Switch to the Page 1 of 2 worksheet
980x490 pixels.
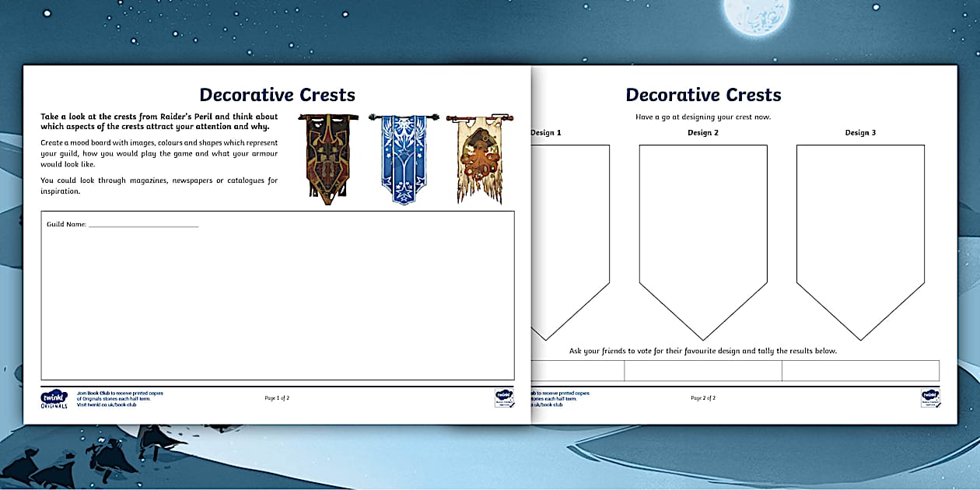(277, 397)
